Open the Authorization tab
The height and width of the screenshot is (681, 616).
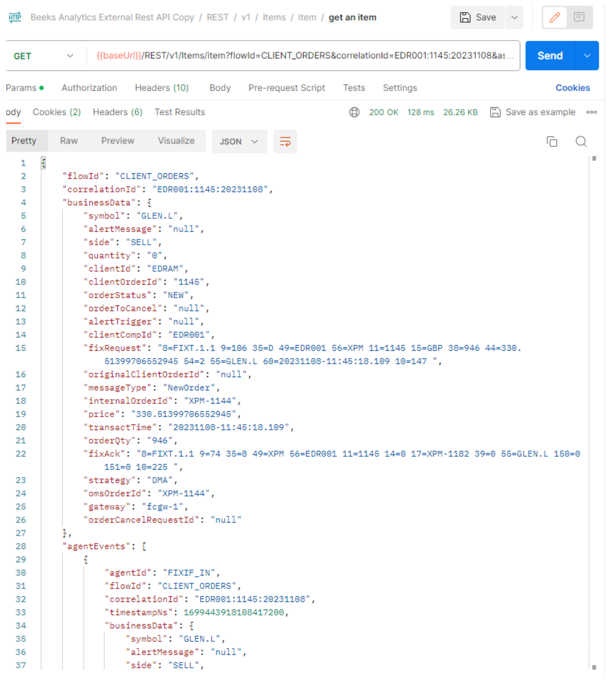pos(89,88)
